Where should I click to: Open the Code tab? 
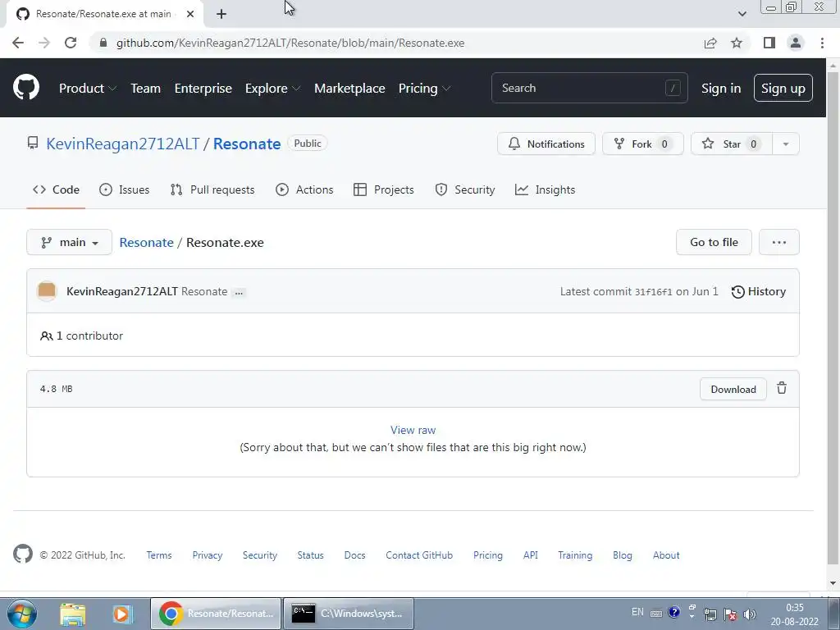pyautogui.click(x=56, y=189)
